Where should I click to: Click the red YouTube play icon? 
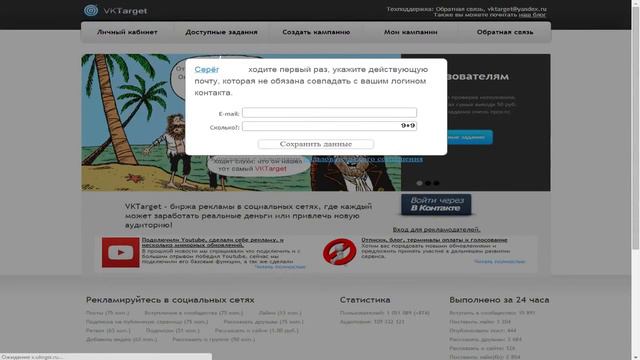[x=120, y=252]
